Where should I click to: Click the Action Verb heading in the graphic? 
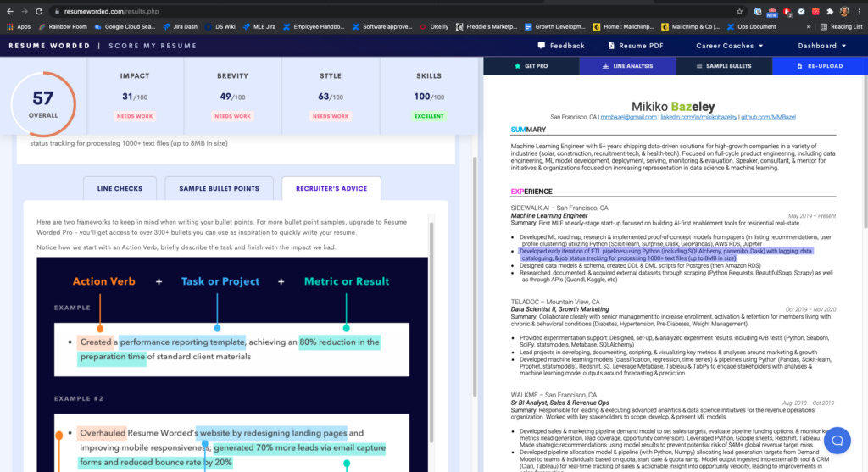pyautogui.click(x=103, y=281)
